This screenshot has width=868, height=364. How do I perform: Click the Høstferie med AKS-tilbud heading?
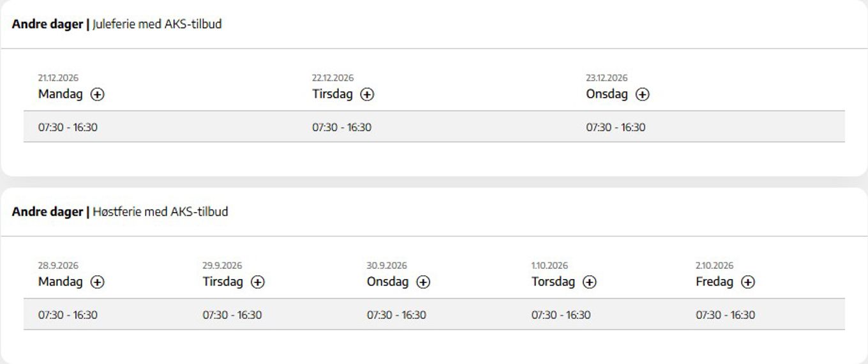(x=160, y=211)
